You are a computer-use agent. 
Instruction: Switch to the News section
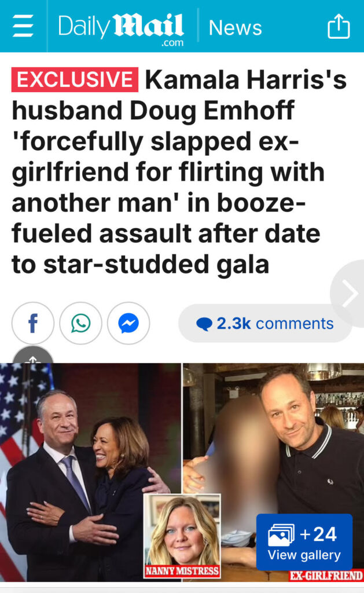[235, 28]
